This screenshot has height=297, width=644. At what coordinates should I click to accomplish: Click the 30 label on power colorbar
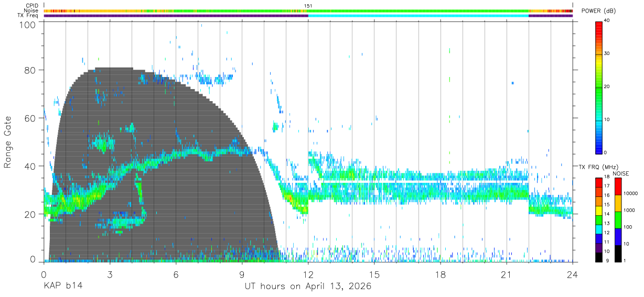coord(607,54)
